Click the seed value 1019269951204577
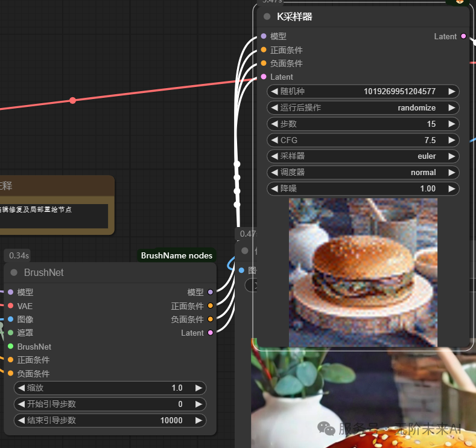Screen dimensions: 476x448 point(399,91)
